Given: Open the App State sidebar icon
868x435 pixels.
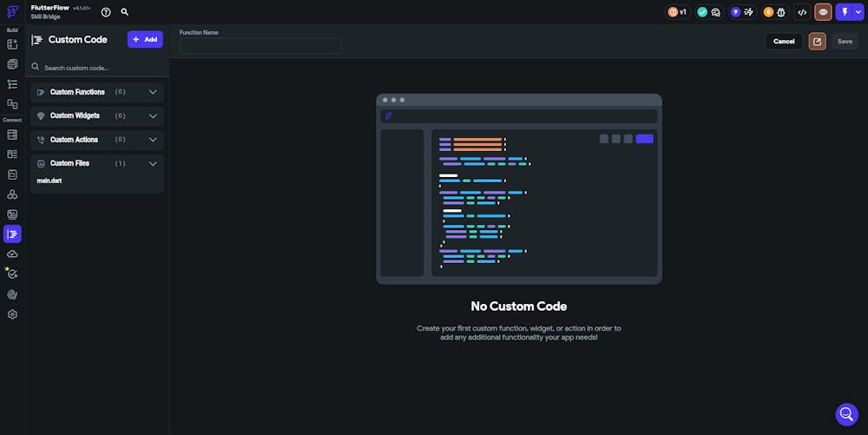Looking at the screenshot, I should 12,175.
